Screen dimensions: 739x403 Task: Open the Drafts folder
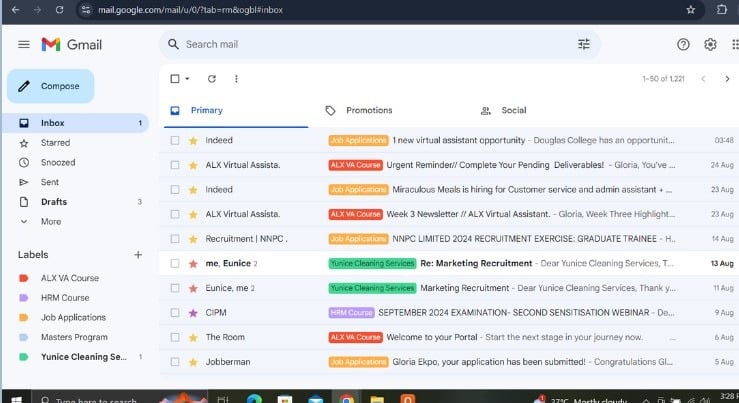[54, 202]
